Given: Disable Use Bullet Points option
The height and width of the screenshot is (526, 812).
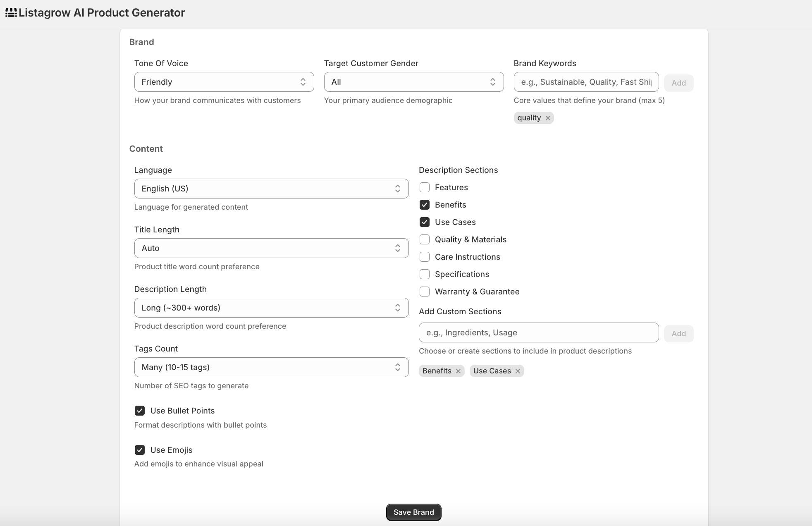Looking at the screenshot, I should 140,411.
